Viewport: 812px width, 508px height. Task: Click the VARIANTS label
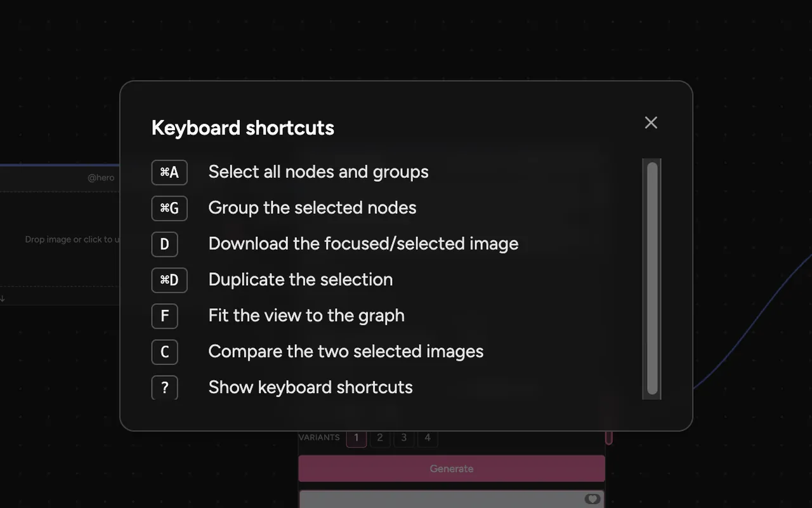click(x=319, y=438)
